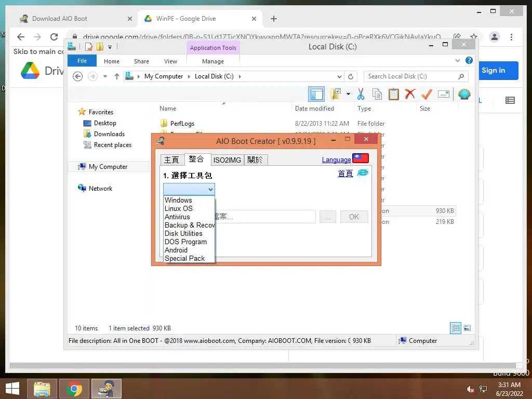Click the Cut scissors icon
532x399 pixels.
pos(361,94)
